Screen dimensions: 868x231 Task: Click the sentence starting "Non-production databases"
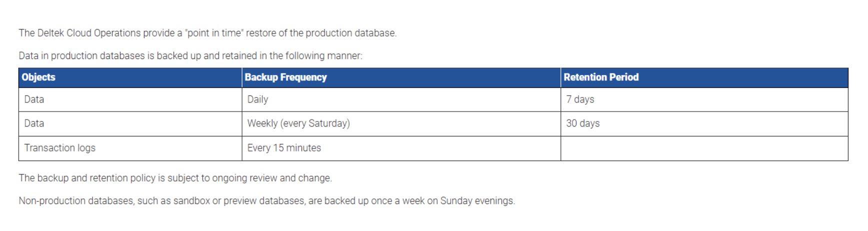266,201
